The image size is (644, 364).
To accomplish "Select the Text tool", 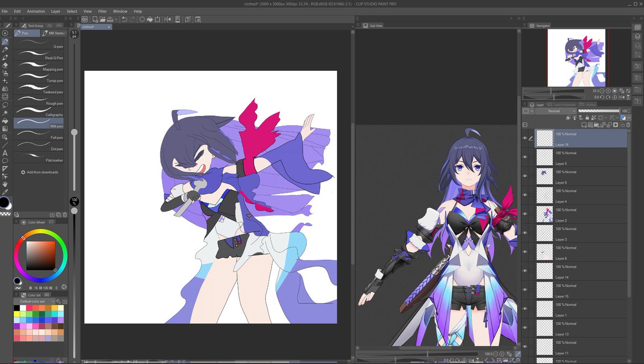I will [x=5, y=152].
